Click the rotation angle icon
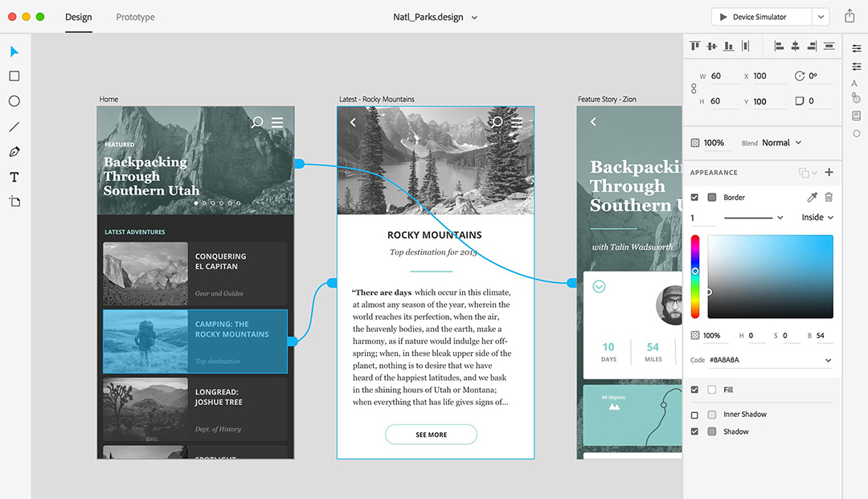Image resolution: width=868 pixels, height=499 pixels. pyautogui.click(x=800, y=76)
